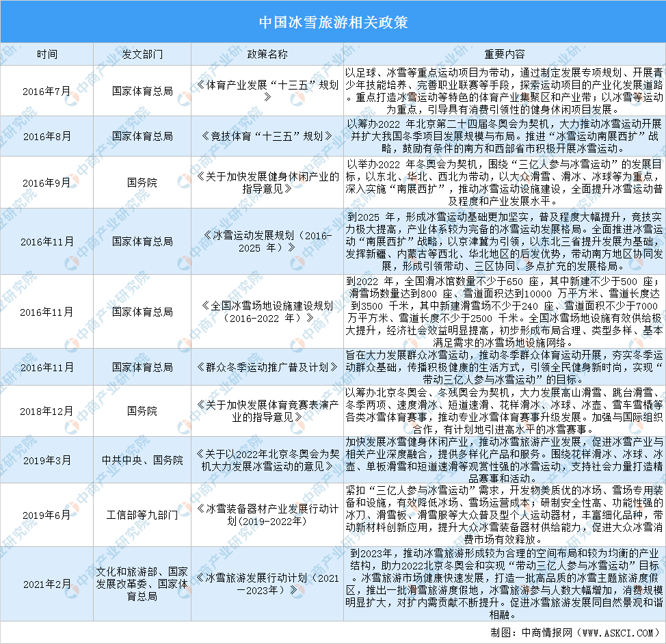
Task: Click the date cell 2019年3月
Action: pos(46,460)
